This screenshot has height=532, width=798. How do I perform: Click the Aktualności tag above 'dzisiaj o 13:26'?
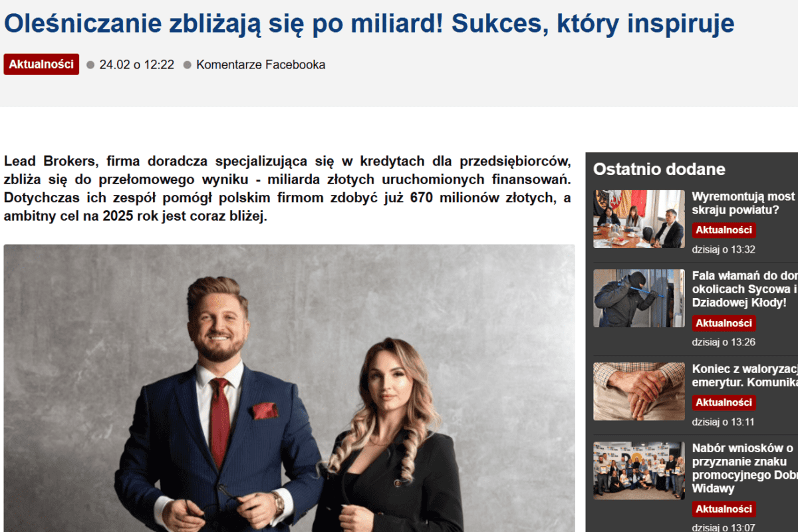724,323
